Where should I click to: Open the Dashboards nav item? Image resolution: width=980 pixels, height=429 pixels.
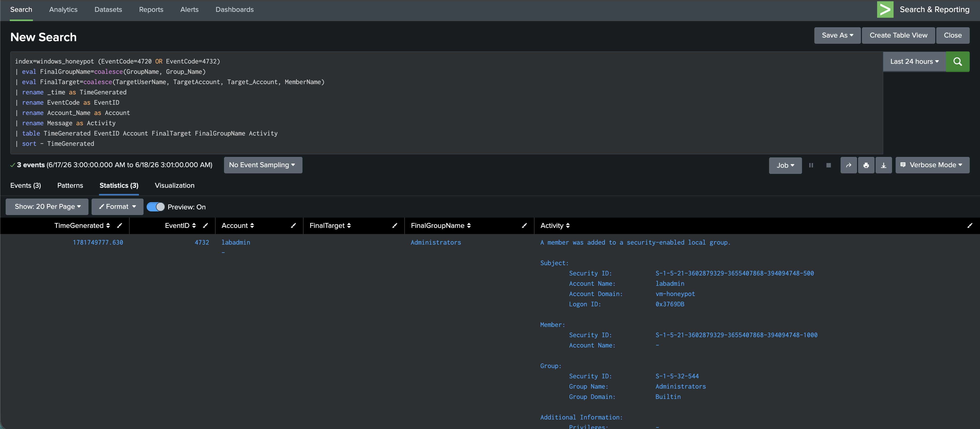(x=234, y=10)
